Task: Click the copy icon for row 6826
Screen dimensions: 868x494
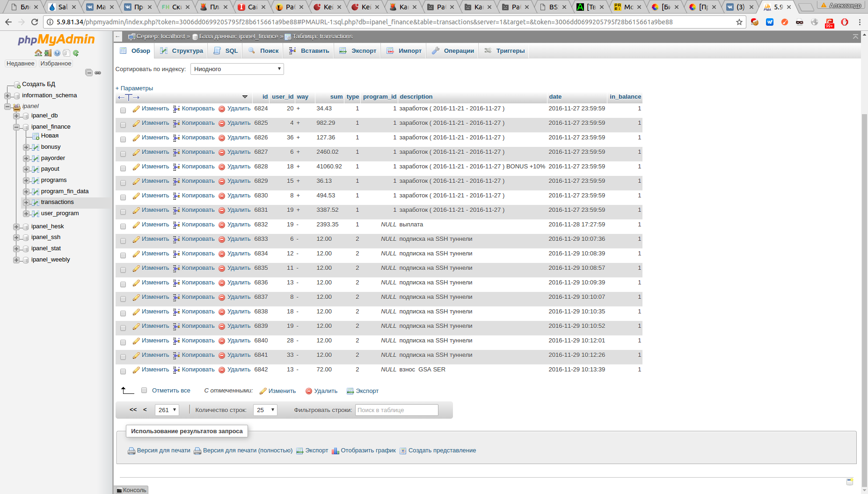Action: pos(176,138)
